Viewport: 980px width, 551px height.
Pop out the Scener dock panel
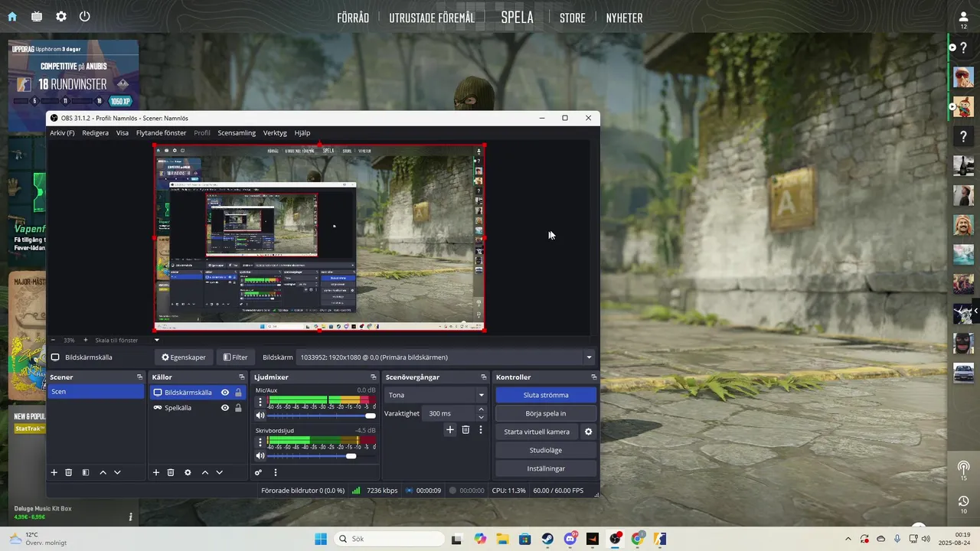(x=139, y=377)
